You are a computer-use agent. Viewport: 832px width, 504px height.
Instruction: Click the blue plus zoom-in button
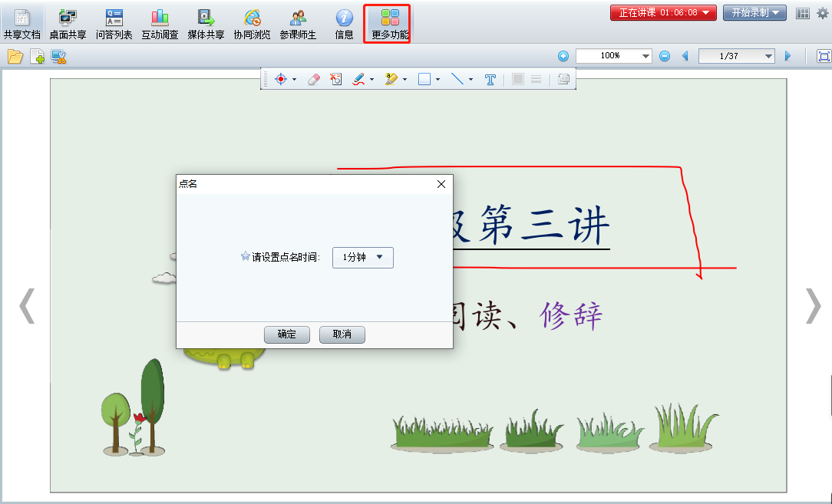tap(563, 56)
